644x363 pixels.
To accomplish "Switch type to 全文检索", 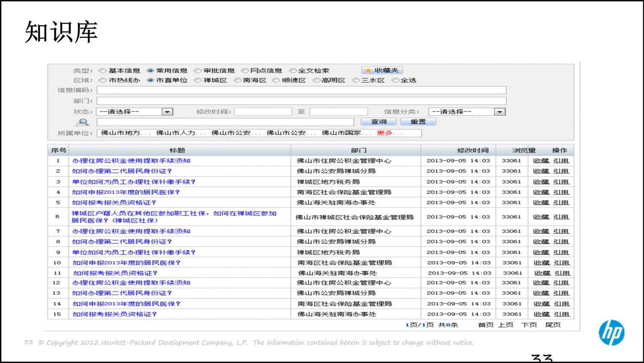I will [x=293, y=70].
